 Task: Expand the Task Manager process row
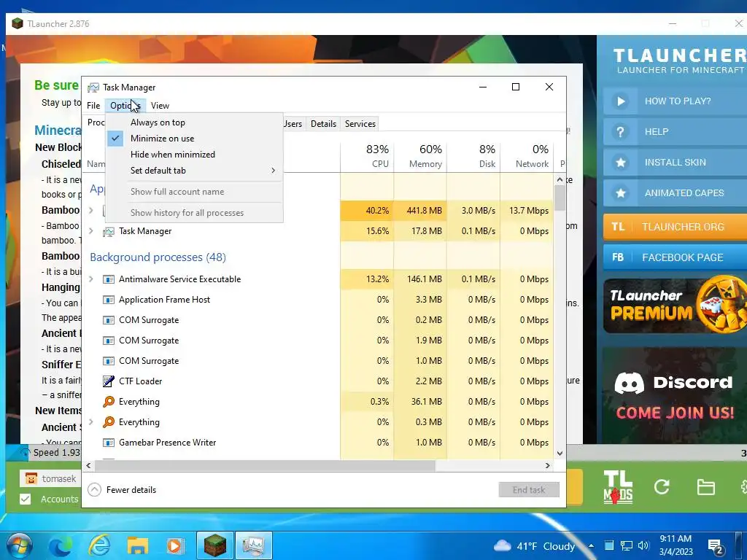tap(91, 231)
